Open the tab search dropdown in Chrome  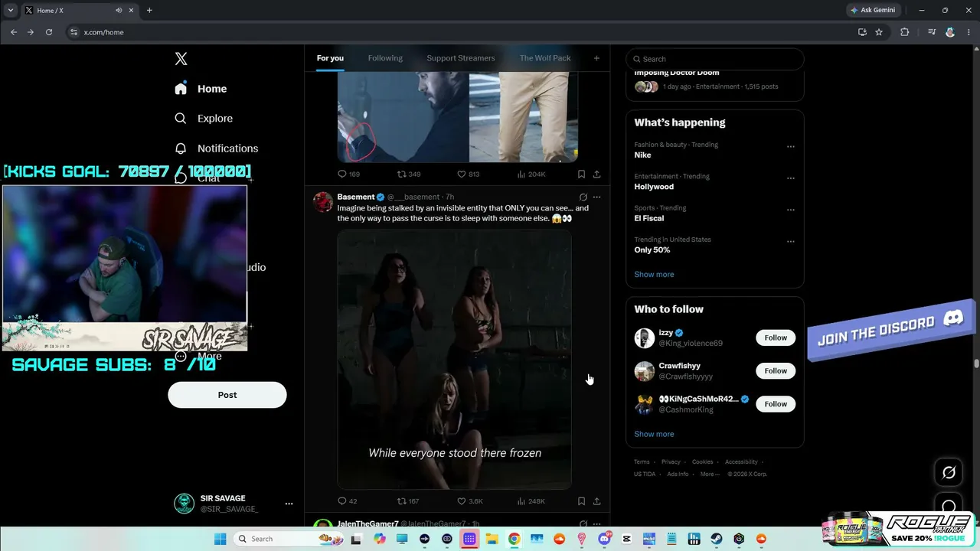tap(10, 10)
